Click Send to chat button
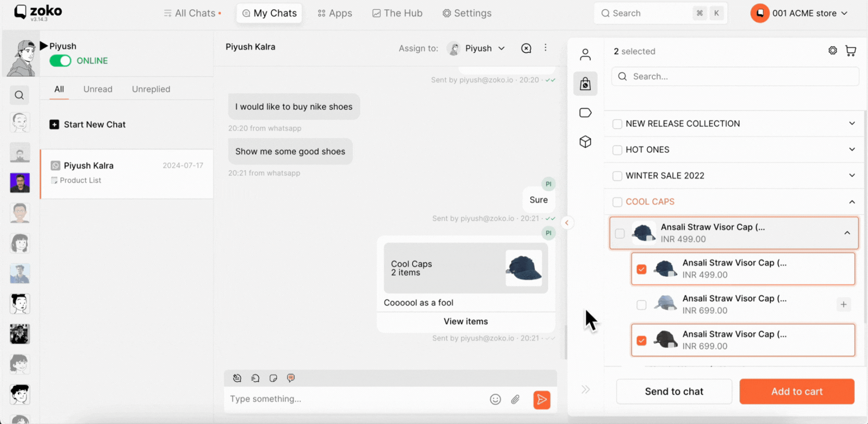The width and height of the screenshot is (868, 424). pyautogui.click(x=674, y=391)
